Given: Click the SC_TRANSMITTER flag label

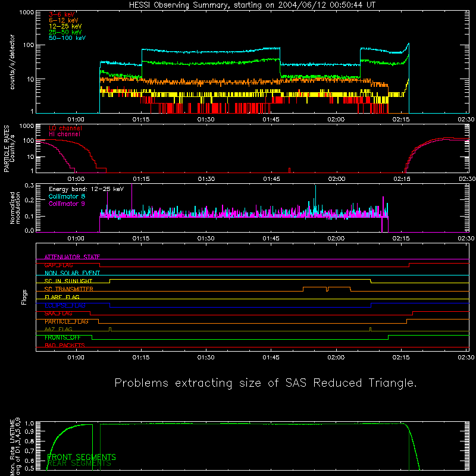Looking at the screenshot, I should pyautogui.click(x=68, y=289).
